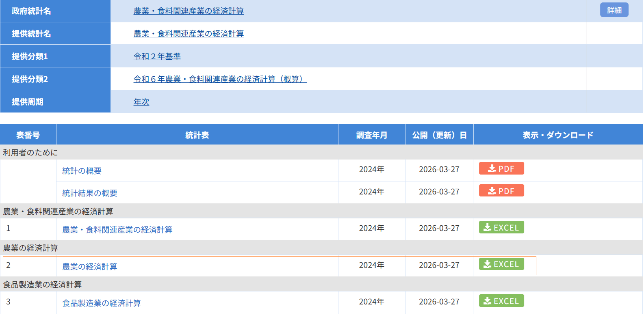Download PDF for 統計の概要
The image size is (644, 315).
click(501, 168)
